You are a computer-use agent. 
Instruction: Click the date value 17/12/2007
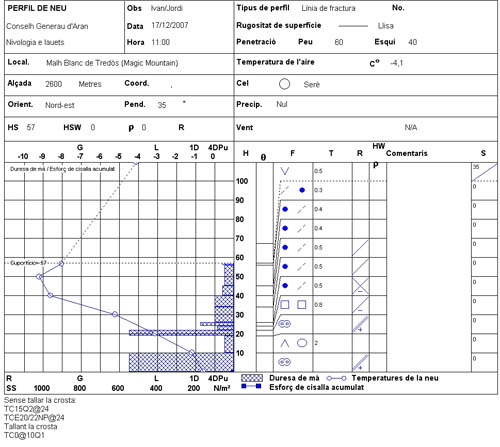coord(170,25)
